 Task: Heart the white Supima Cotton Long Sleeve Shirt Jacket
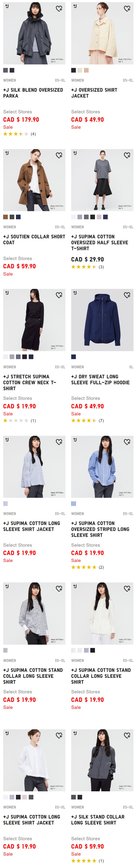pyautogui.click(x=59, y=735)
